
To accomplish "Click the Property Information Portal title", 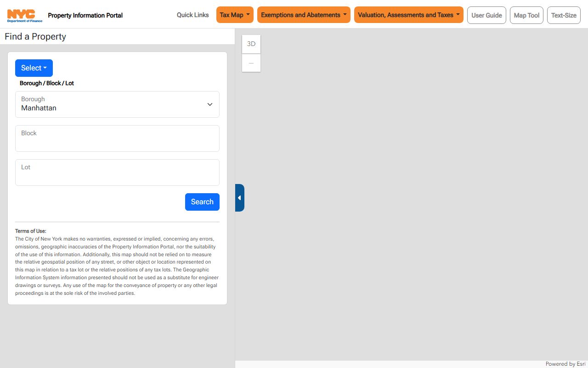I will pos(85,15).
